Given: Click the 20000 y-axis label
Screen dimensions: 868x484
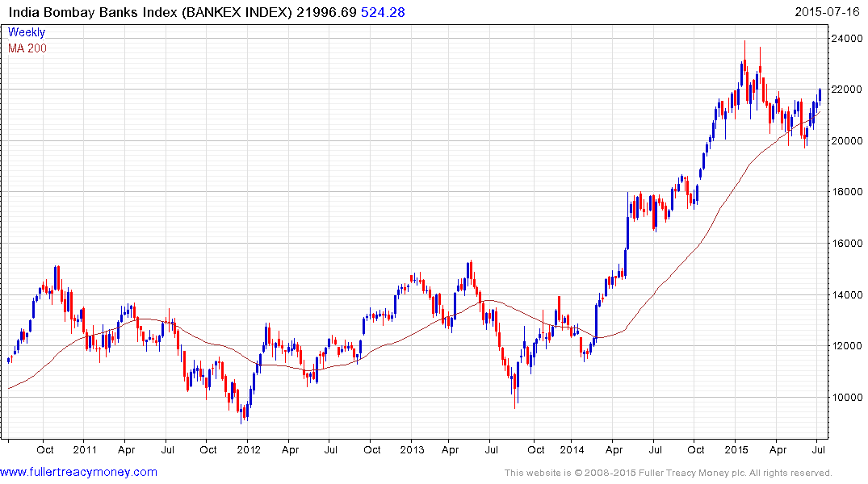Looking at the screenshot, I should [846, 140].
